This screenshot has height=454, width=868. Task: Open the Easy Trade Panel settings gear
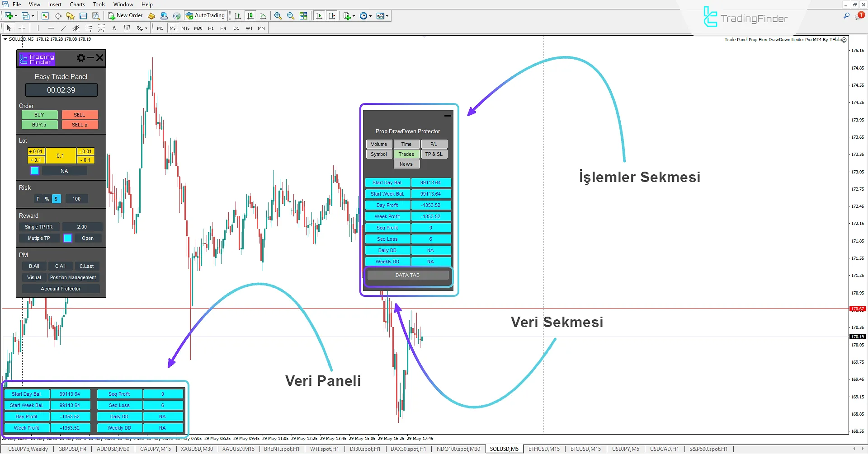(x=80, y=58)
